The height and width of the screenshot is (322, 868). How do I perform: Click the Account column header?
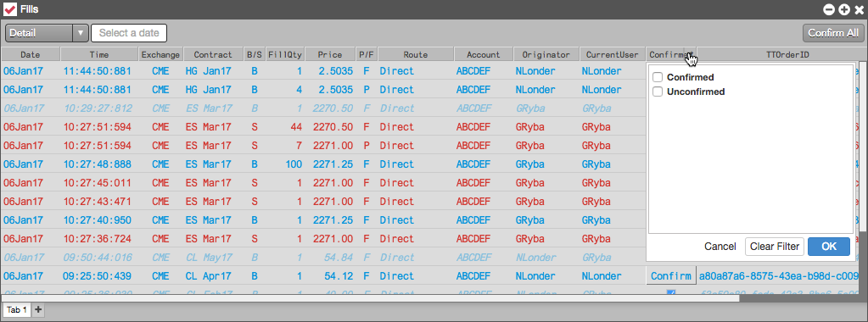pos(484,55)
